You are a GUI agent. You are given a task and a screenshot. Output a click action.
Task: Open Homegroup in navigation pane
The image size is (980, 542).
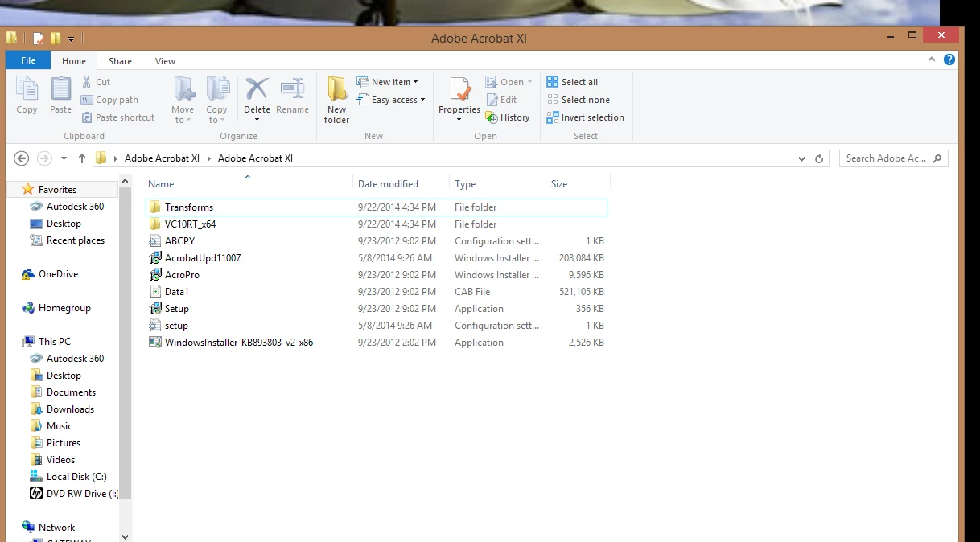[56, 308]
